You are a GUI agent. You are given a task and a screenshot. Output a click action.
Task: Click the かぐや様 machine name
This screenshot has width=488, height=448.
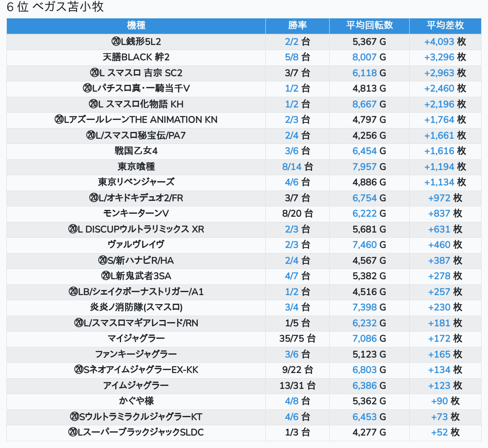coord(136,401)
